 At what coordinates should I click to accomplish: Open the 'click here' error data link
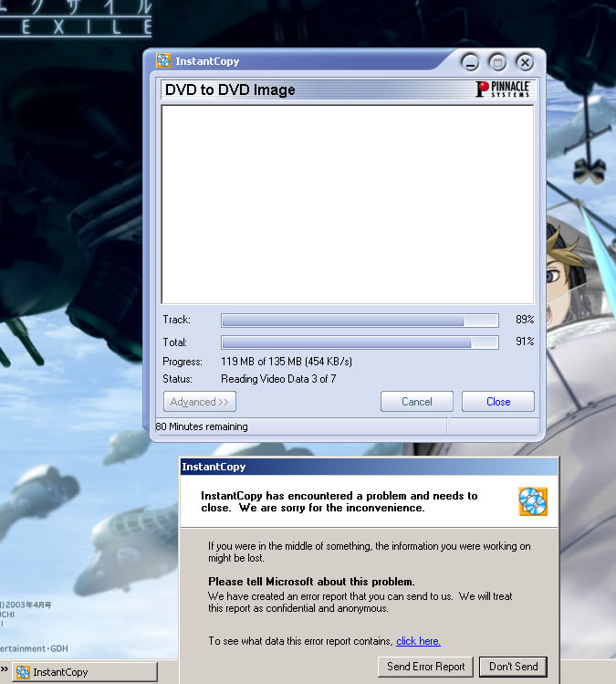[x=418, y=641]
